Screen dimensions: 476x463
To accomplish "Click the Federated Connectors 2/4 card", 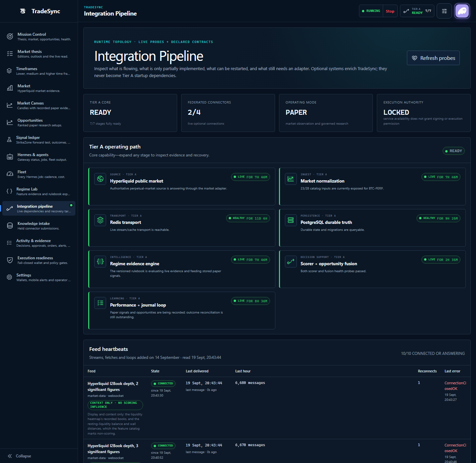I will coord(228,113).
